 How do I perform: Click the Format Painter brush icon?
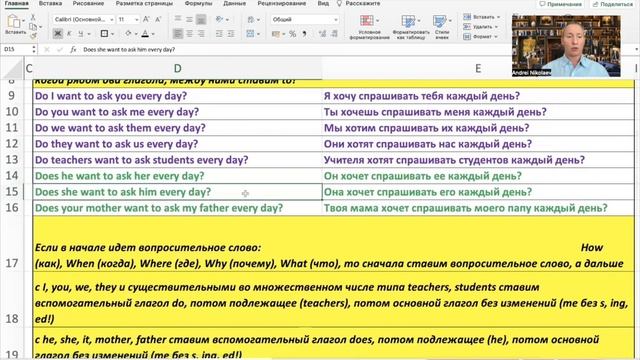pos(33,36)
